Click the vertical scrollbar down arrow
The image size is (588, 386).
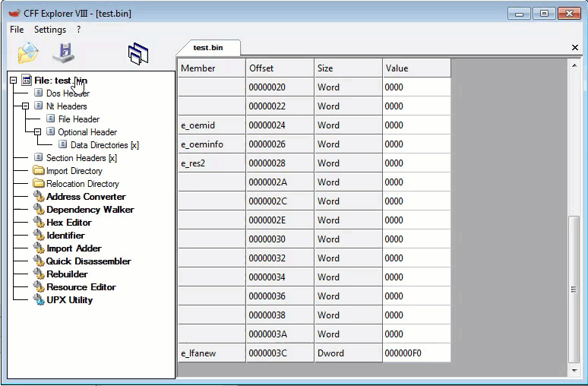(574, 370)
